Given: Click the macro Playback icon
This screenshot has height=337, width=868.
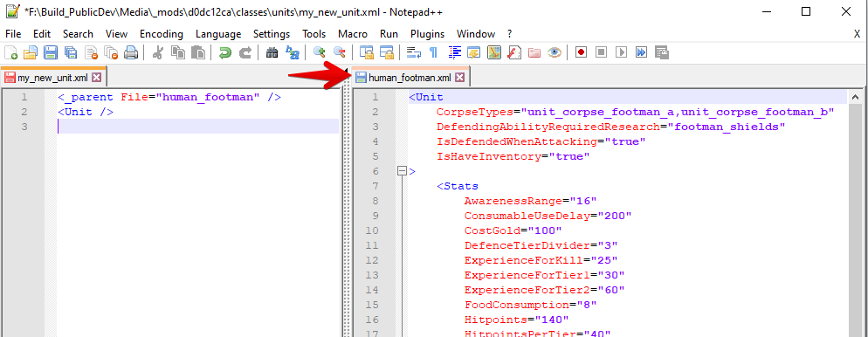Looking at the screenshot, I should (x=621, y=52).
